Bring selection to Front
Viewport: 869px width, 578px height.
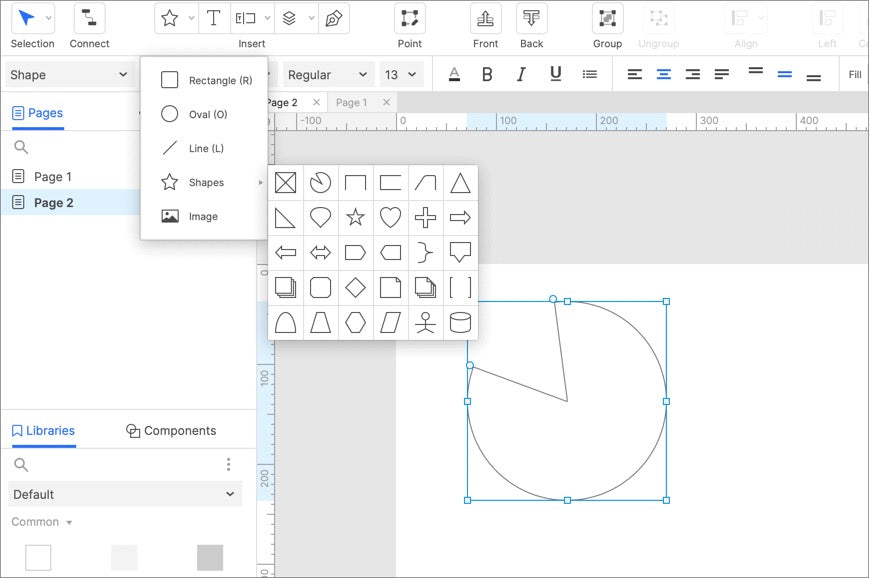click(x=485, y=18)
